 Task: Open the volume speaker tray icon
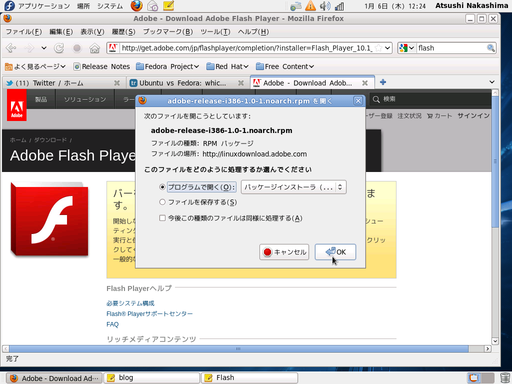324,6
